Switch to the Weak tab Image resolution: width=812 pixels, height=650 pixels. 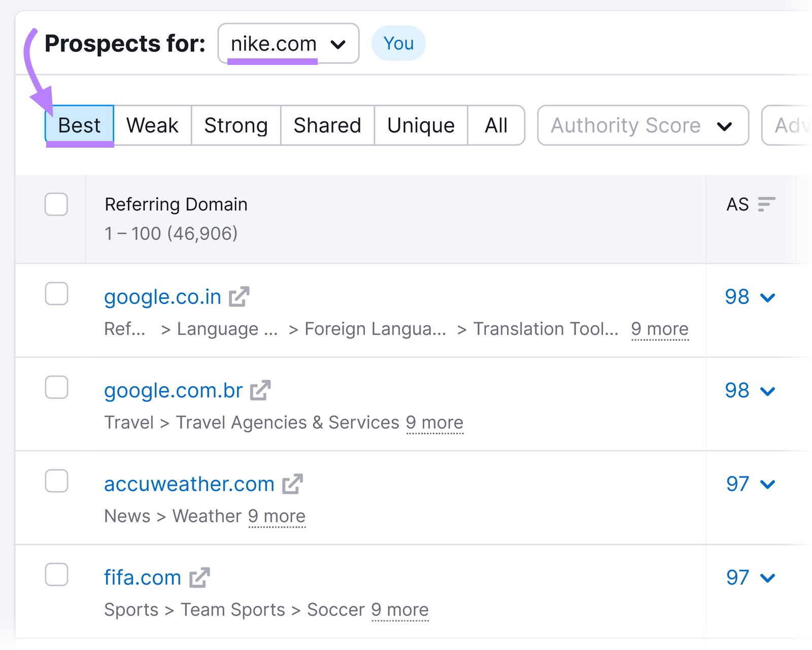[152, 125]
